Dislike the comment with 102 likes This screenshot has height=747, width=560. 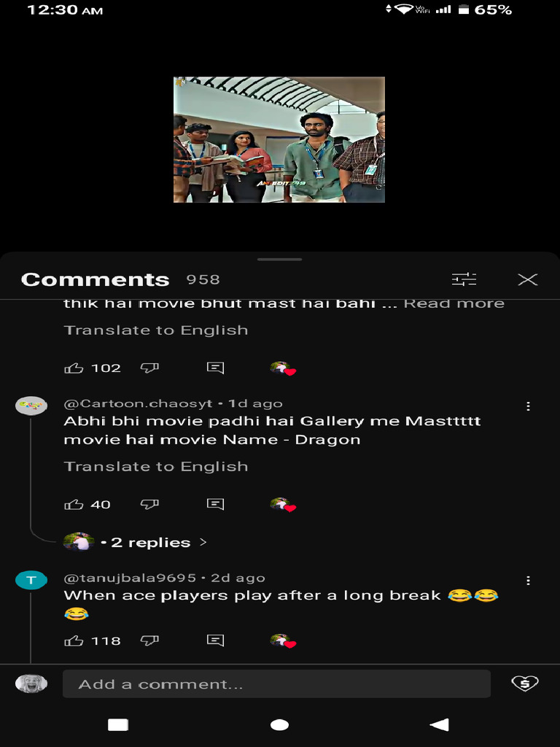pyautogui.click(x=149, y=368)
